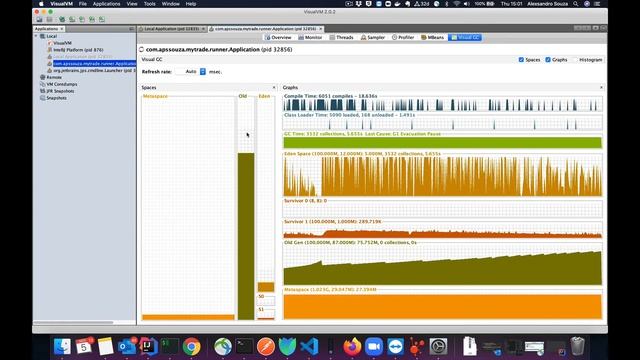The width and height of the screenshot is (640, 360).
Task: Open the Overview tab
Action: tap(278, 38)
